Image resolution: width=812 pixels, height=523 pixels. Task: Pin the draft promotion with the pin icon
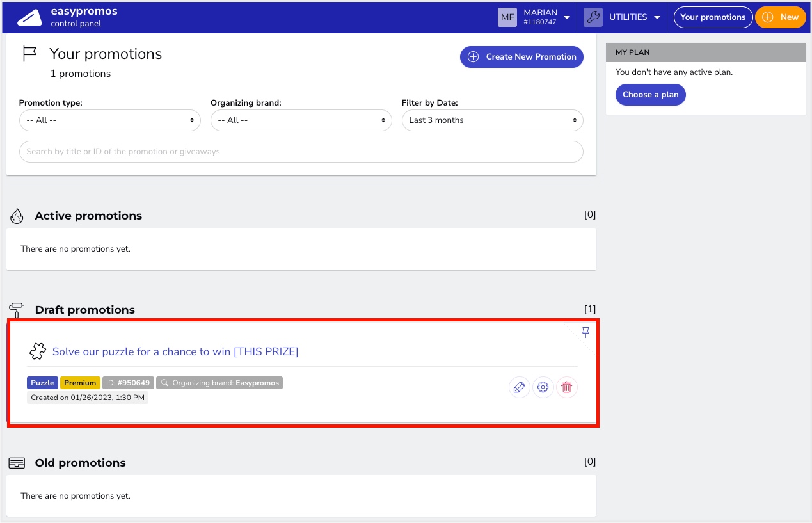pyautogui.click(x=585, y=332)
